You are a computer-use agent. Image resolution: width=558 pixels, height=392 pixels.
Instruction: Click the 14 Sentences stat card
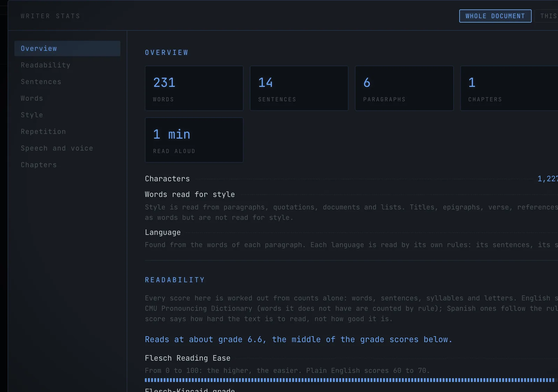tap(299, 88)
